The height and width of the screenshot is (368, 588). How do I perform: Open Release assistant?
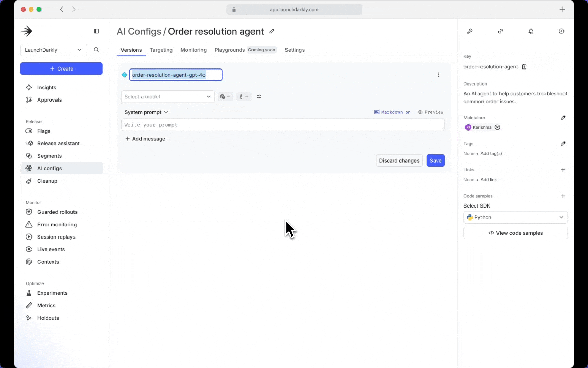point(61,143)
